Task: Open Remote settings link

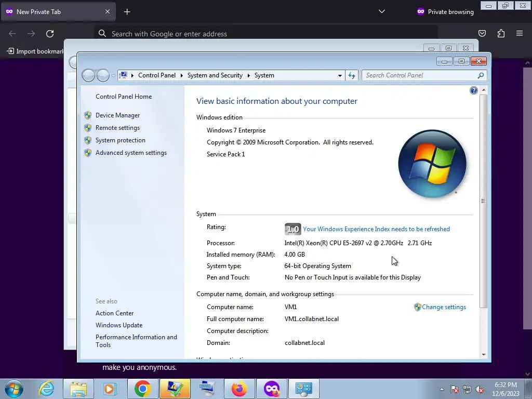Action: pyautogui.click(x=117, y=128)
